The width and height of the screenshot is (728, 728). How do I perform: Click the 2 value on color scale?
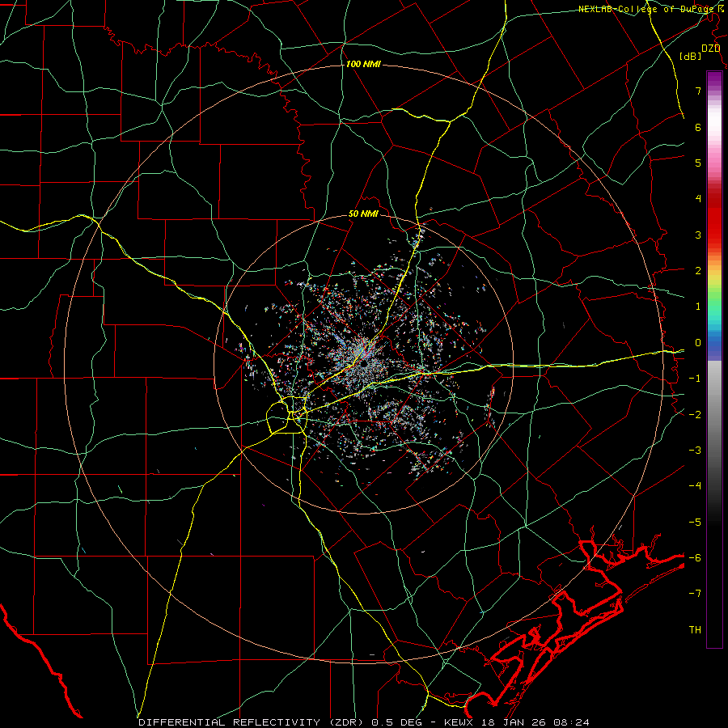(698, 271)
